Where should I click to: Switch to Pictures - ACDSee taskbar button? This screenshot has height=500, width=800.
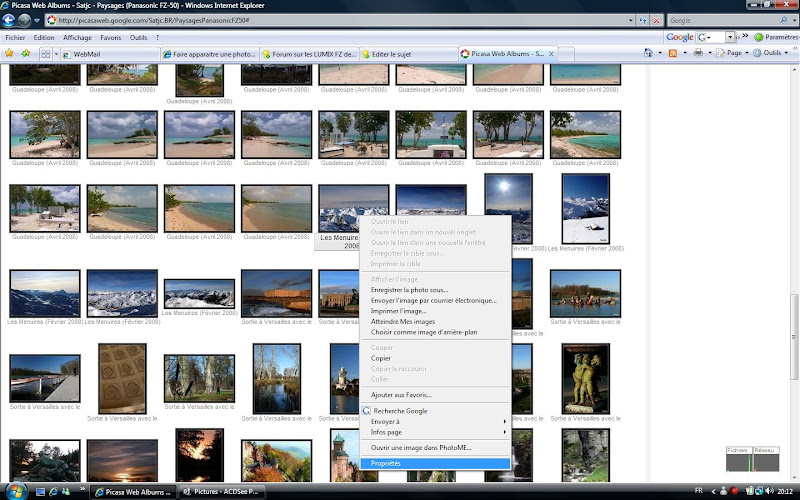pyautogui.click(x=222, y=492)
